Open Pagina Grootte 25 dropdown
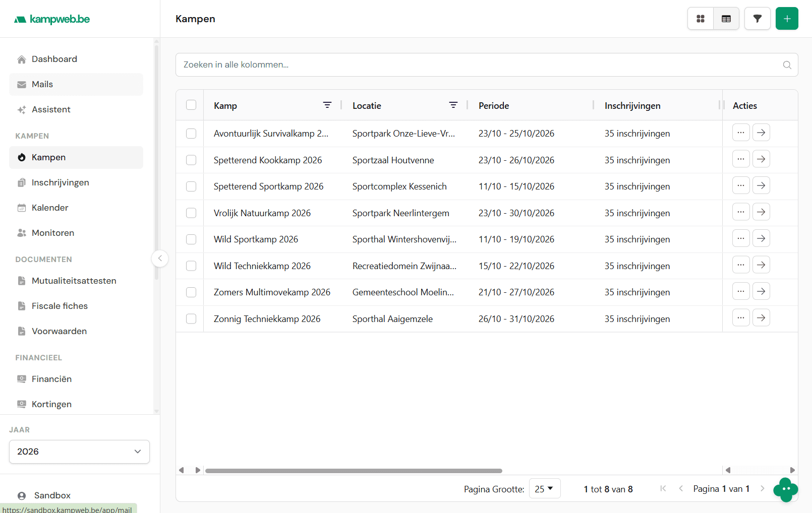The image size is (812, 513). click(545, 489)
